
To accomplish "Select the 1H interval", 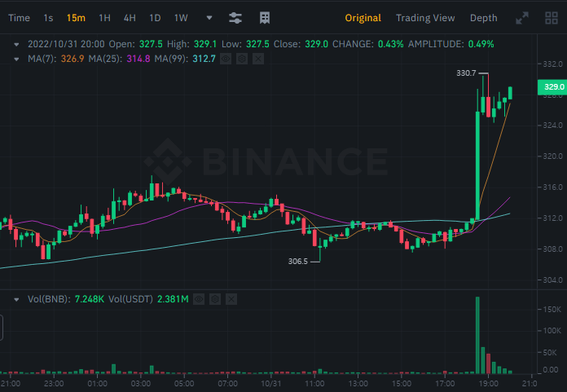I will tap(104, 17).
